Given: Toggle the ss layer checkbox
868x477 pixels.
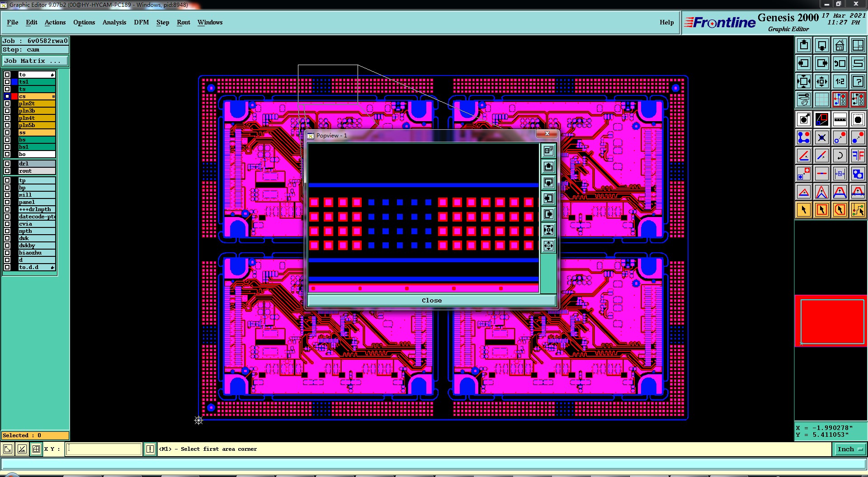Looking at the screenshot, I should pyautogui.click(x=7, y=132).
